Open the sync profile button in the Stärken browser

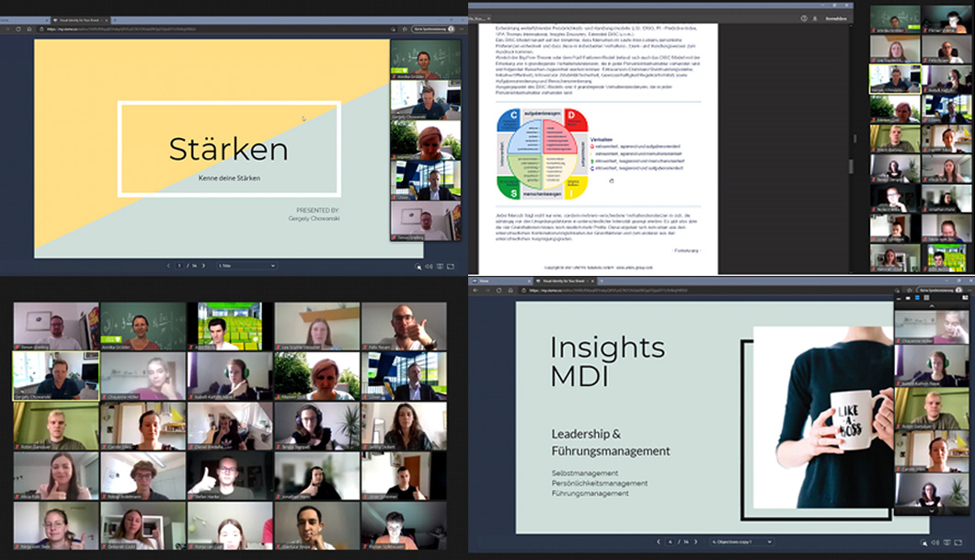point(433,29)
